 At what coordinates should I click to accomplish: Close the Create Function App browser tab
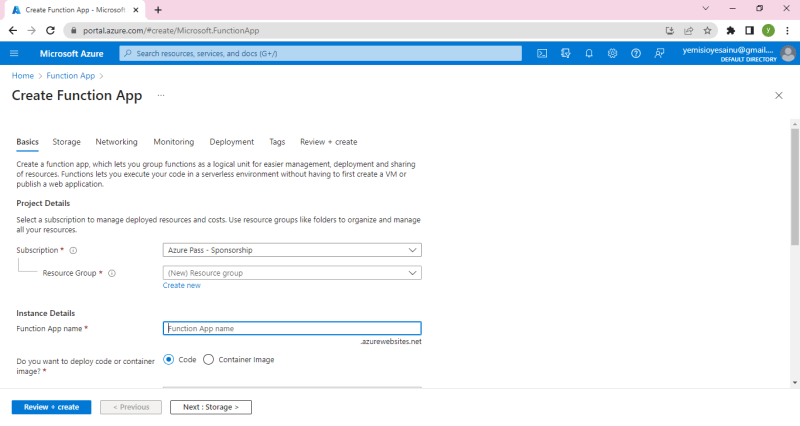coord(136,10)
